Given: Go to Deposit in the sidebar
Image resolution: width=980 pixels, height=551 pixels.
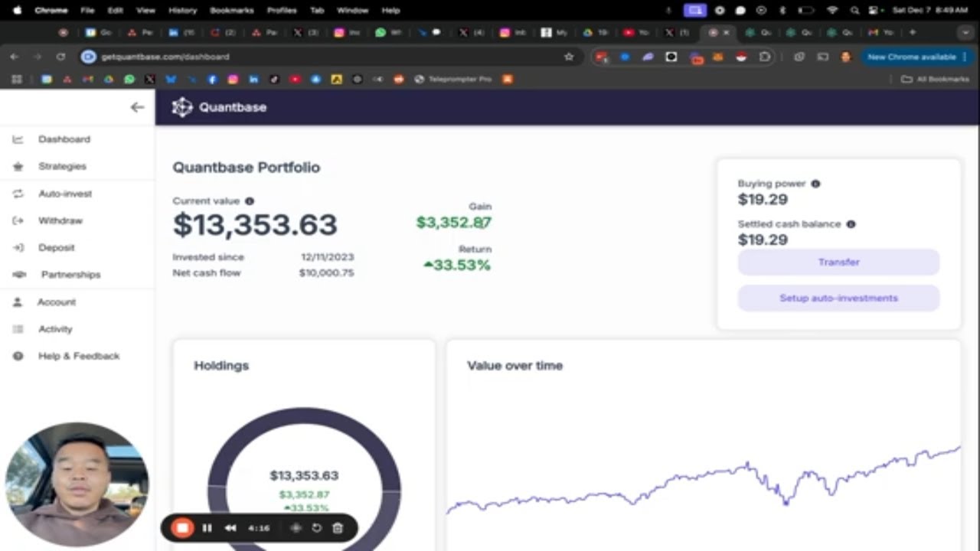Looking at the screenshot, I should point(57,247).
